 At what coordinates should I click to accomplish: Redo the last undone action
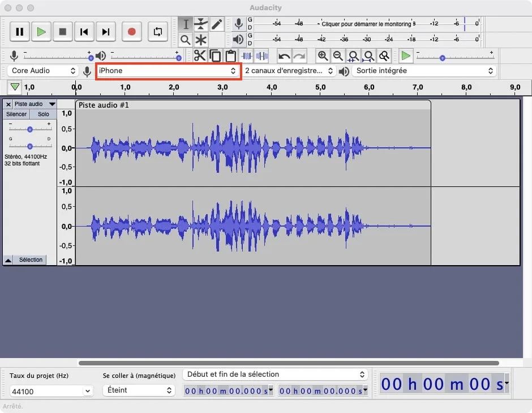click(299, 56)
